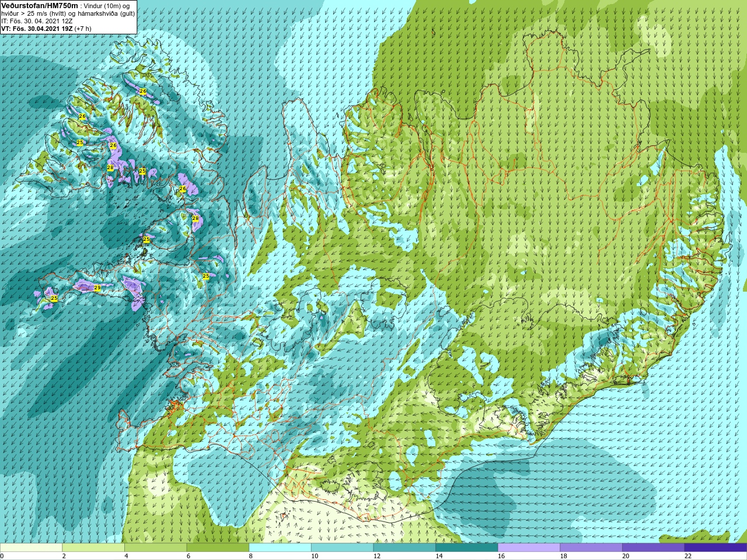Click the '0' tick label on the scale
Image resolution: width=747 pixels, height=560 pixels.
[x=2, y=556]
